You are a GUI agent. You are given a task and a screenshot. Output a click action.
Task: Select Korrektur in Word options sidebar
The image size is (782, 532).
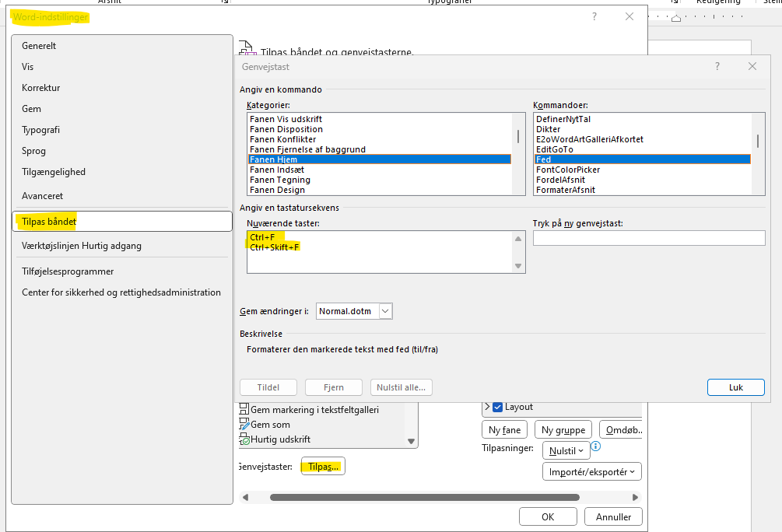tap(122, 88)
